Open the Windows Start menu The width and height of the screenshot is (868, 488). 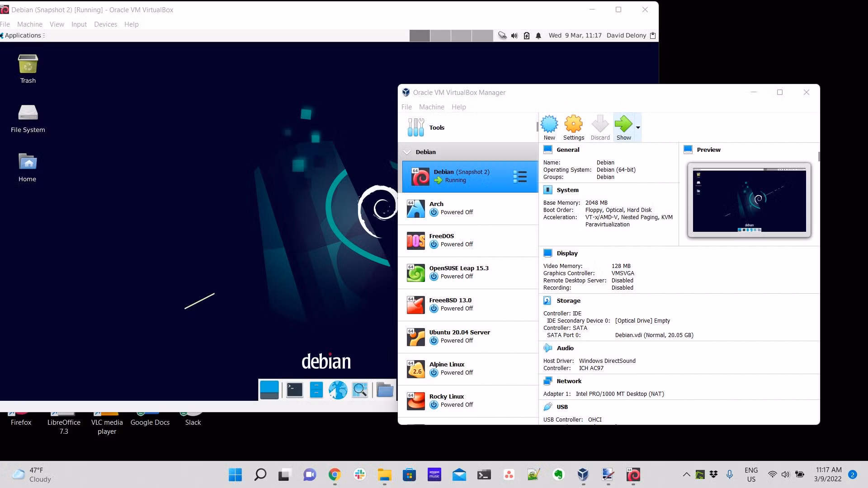(235, 474)
